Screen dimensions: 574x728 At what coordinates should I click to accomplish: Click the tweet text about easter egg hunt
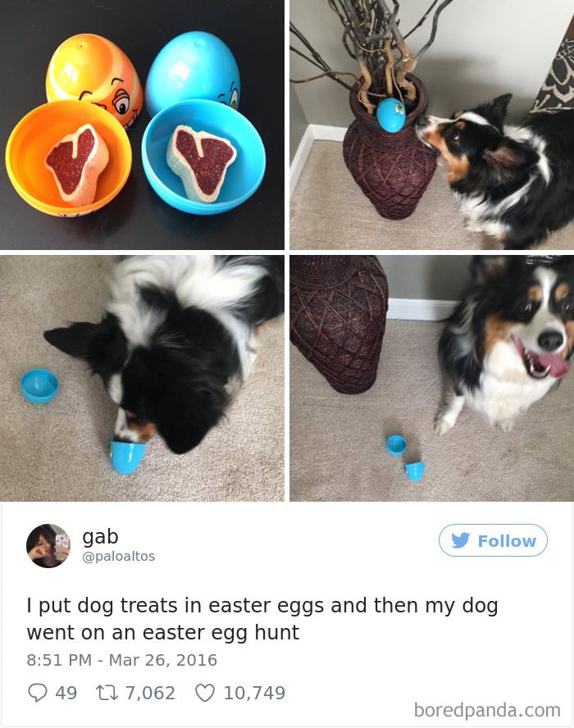pyautogui.click(x=262, y=619)
